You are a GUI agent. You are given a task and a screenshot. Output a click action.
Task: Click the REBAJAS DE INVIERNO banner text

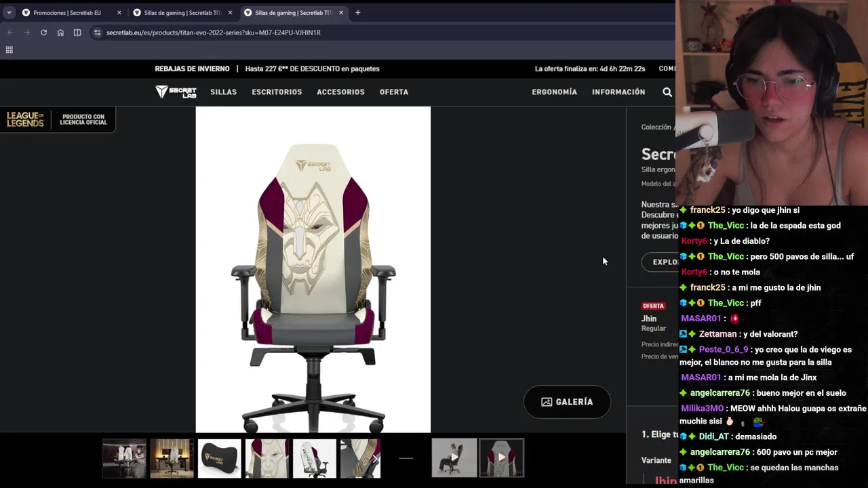(x=192, y=68)
